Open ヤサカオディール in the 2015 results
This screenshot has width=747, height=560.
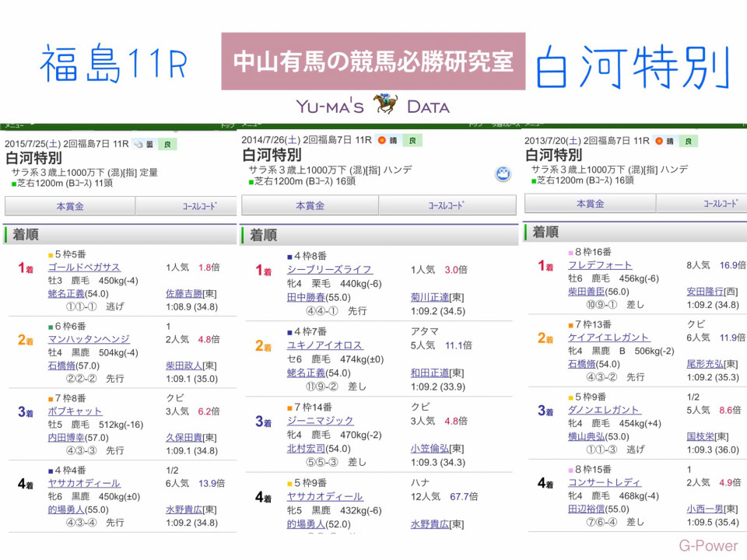(x=84, y=483)
